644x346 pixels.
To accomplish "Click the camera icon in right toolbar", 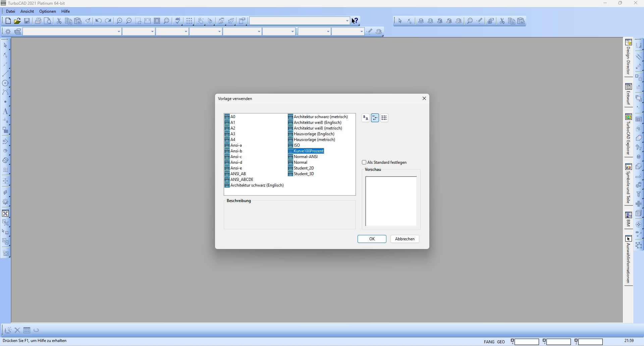I will (x=490, y=21).
